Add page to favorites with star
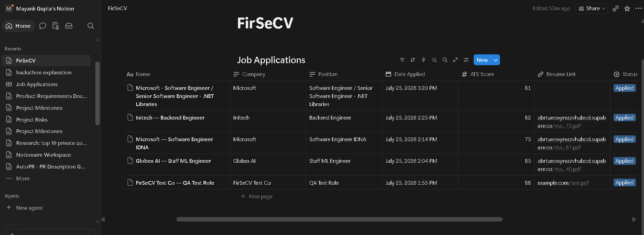644x235 pixels. (x=627, y=8)
